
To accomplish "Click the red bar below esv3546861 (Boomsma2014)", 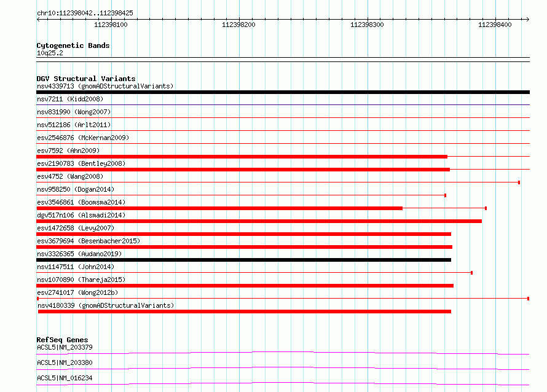I will 219,208.
